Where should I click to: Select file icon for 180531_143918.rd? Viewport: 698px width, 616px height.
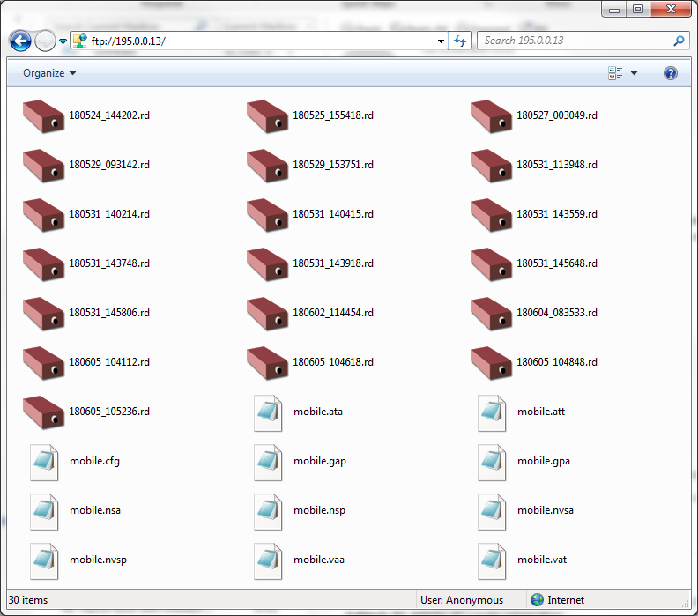pyautogui.click(x=267, y=264)
